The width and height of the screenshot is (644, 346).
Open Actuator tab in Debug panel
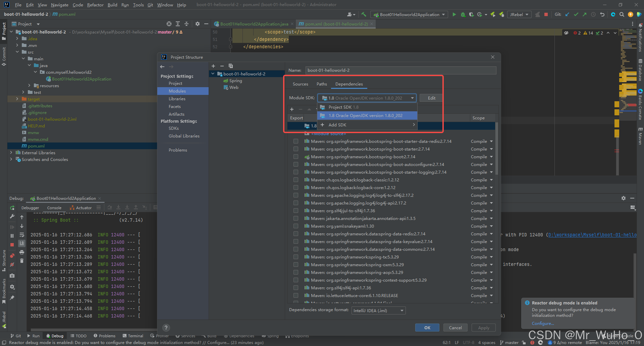(x=80, y=208)
